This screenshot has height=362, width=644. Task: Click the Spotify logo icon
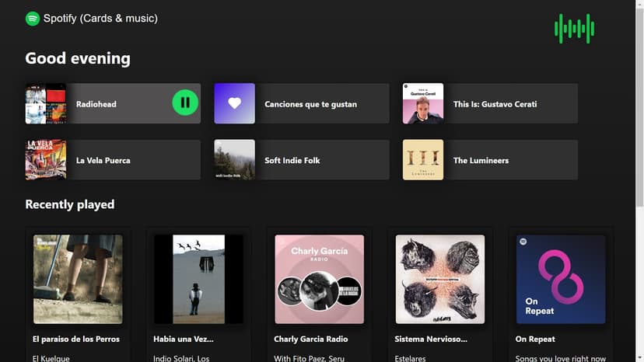33,19
